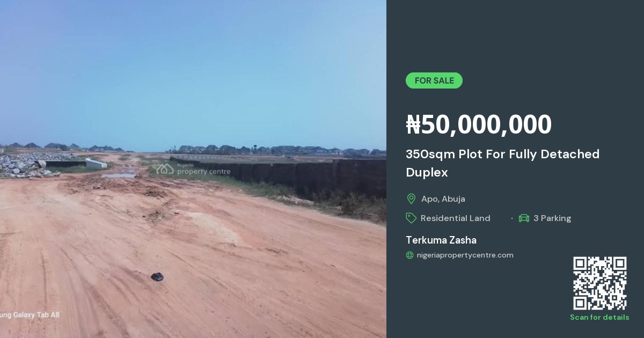644x338 pixels.
Task: Click the 3 Parking label
Action: tap(552, 218)
